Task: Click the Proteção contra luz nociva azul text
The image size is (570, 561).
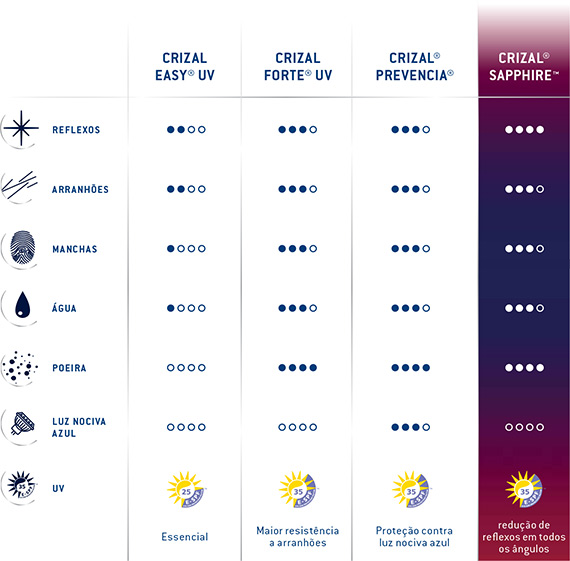Action: pos(414,537)
